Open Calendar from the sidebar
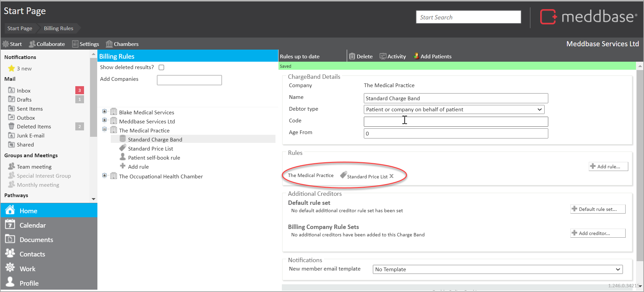The height and width of the screenshot is (292, 644). (32, 225)
